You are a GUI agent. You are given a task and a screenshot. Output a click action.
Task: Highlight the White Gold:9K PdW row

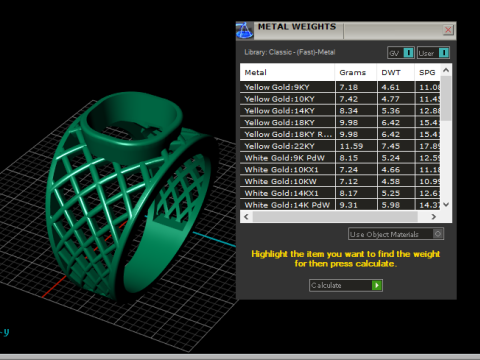click(340, 158)
